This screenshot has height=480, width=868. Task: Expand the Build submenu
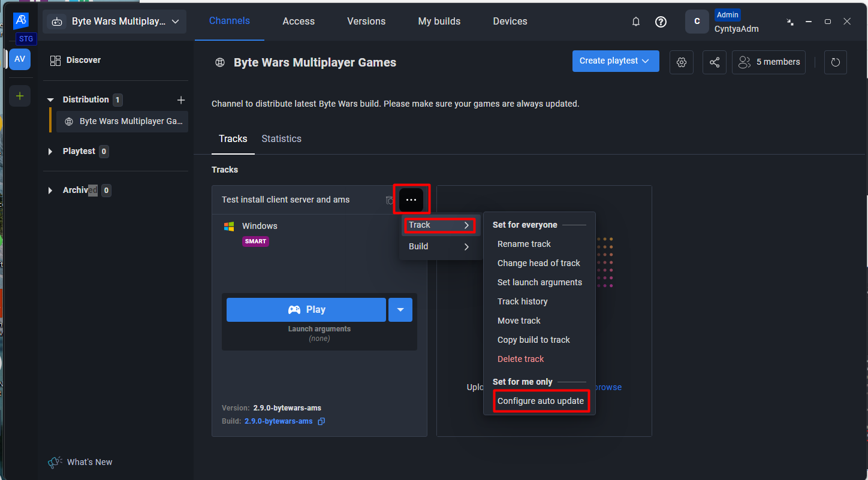pyautogui.click(x=441, y=246)
